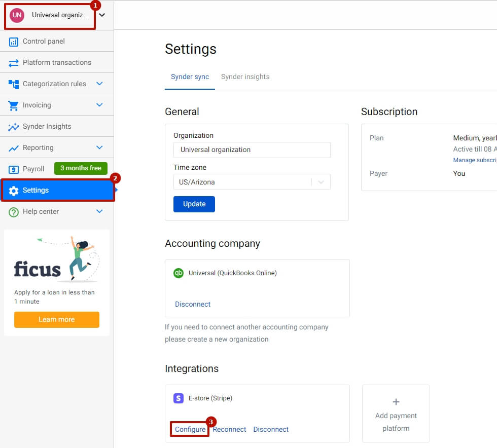Image resolution: width=497 pixels, height=448 pixels.
Task: Click the Medium yearly plan value
Action: coord(475,138)
